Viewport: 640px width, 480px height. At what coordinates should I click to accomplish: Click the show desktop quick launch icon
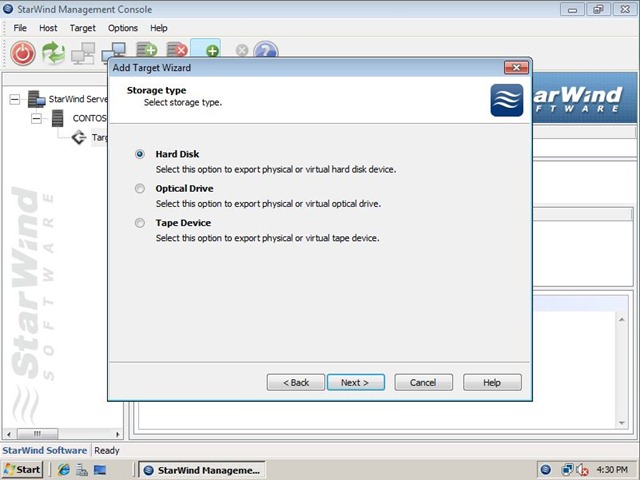[100, 470]
